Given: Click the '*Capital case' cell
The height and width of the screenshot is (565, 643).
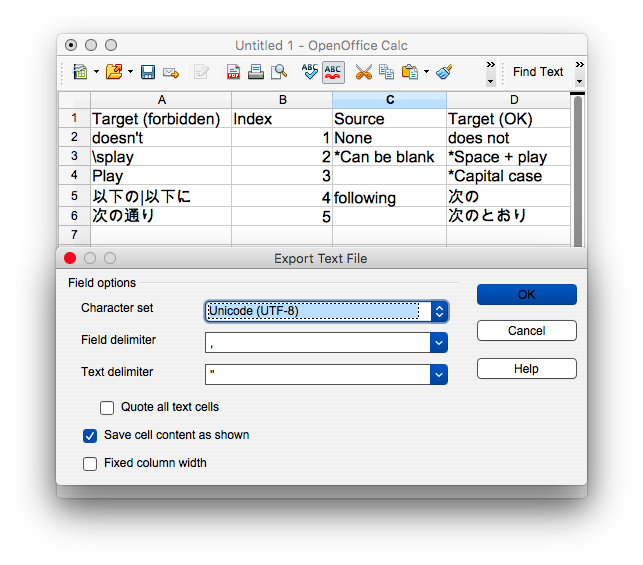Looking at the screenshot, I should pos(508,175).
